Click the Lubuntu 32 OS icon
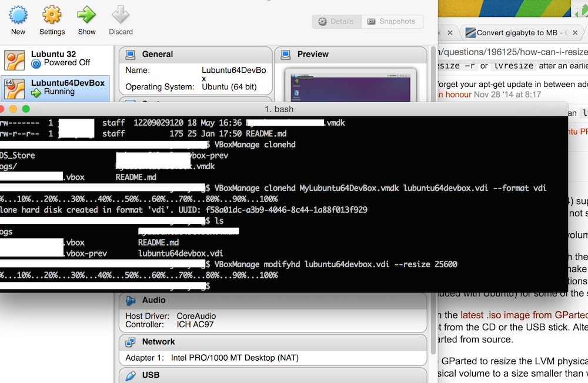Screen dimensions: 588x383 (15, 60)
